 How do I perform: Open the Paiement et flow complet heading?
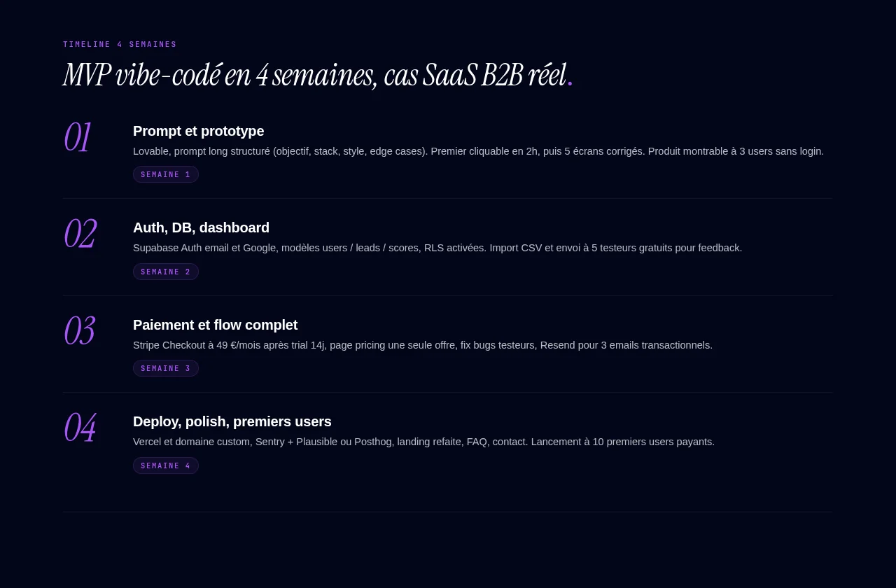pyautogui.click(x=216, y=325)
